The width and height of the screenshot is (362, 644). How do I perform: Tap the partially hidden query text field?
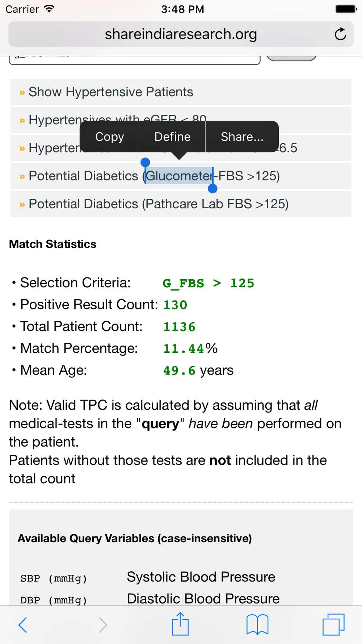(135, 60)
